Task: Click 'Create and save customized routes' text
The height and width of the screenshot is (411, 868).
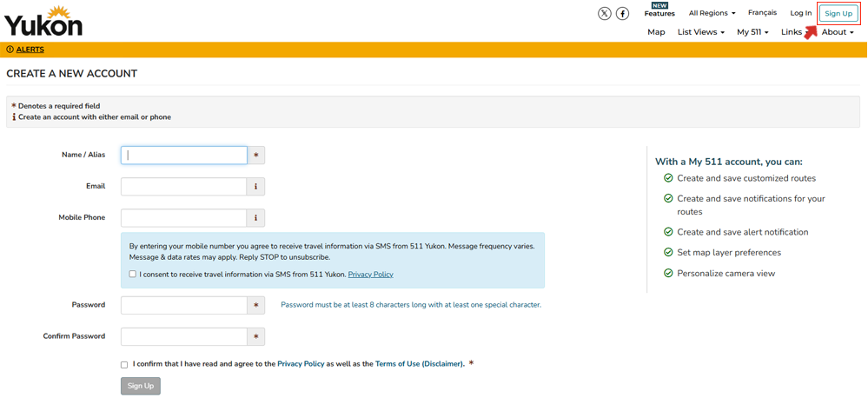Action: tap(746, 178)
